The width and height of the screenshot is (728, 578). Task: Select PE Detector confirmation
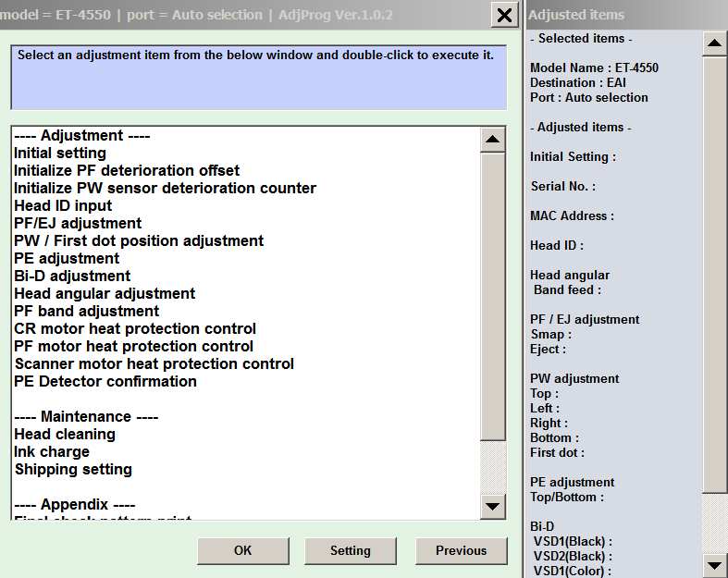pyautogui.click(x=105, y=382)
